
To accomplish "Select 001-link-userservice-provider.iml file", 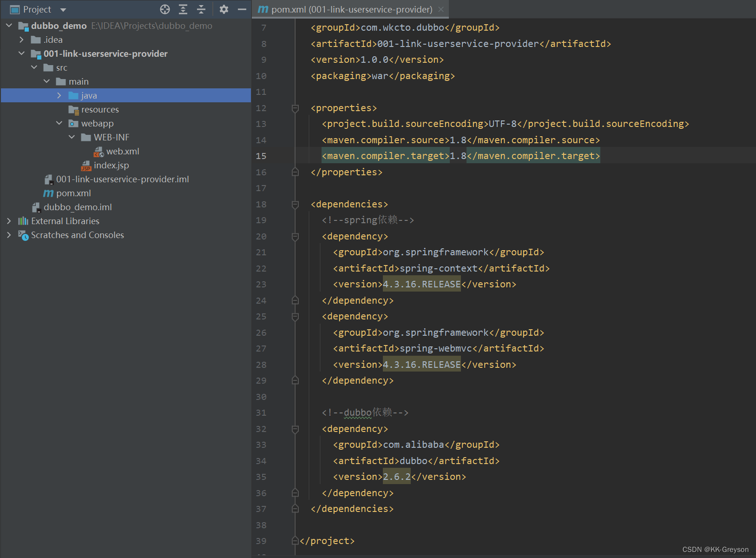I will tap(123, 179).
